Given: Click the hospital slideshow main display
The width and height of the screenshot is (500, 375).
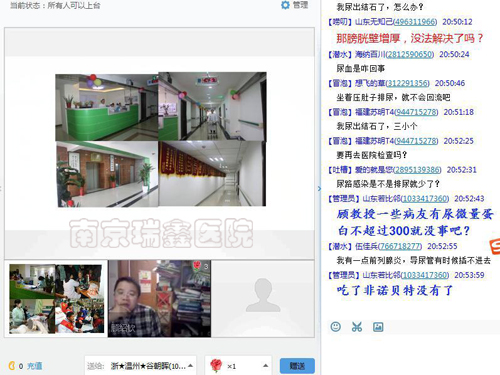Looking at the screenshot, I should pyautogui.click(x=159, y=143).
